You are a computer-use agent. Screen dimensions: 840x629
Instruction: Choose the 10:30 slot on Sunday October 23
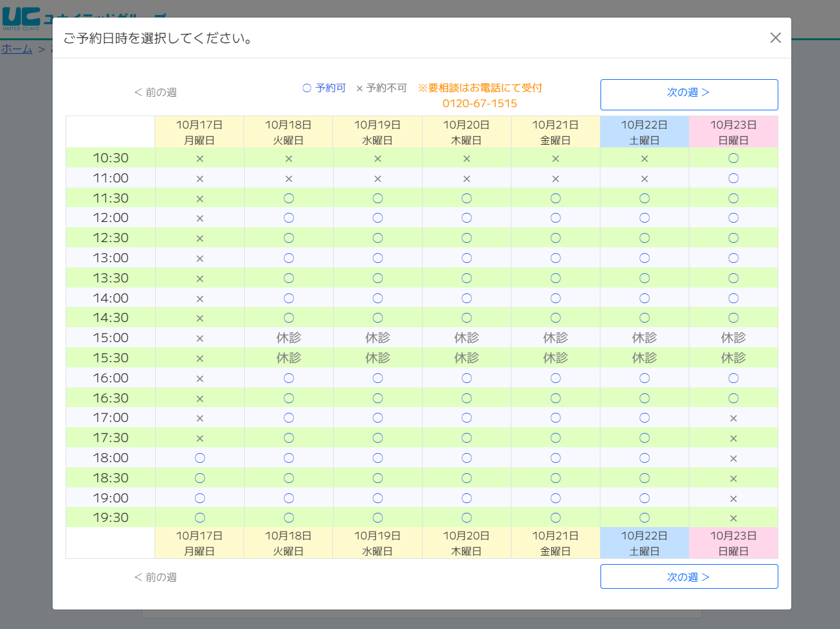pyautogui.click(x=734, y=158)
